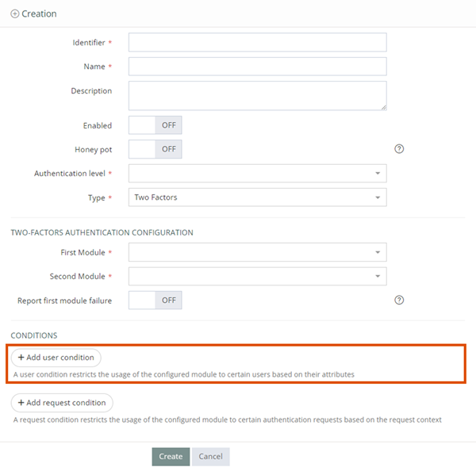Image resolution: width=476 pixels, height=471 pixels.
Task: Turn on the Honey pot switch
Action: pos(155,149)
